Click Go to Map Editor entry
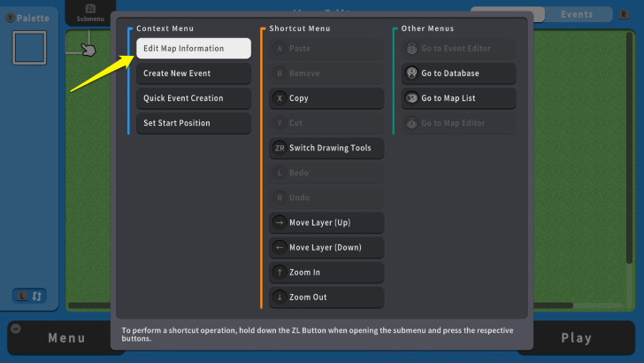 458,123
